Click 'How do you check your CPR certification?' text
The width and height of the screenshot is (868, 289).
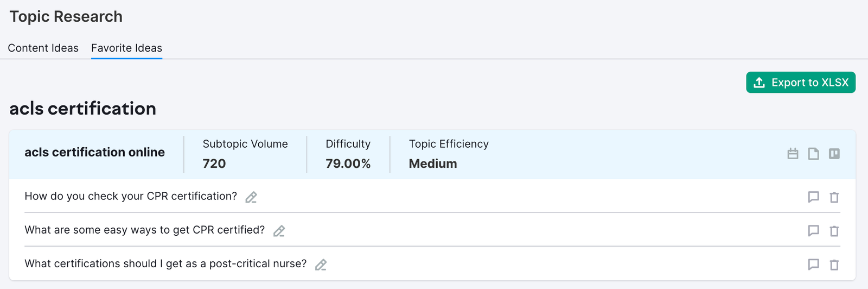tap(131, 196)
